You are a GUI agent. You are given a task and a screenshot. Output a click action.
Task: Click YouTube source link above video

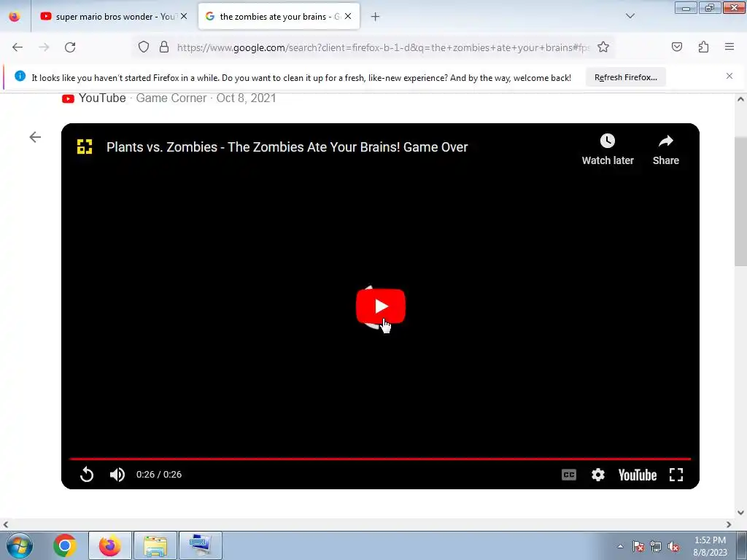94,98
